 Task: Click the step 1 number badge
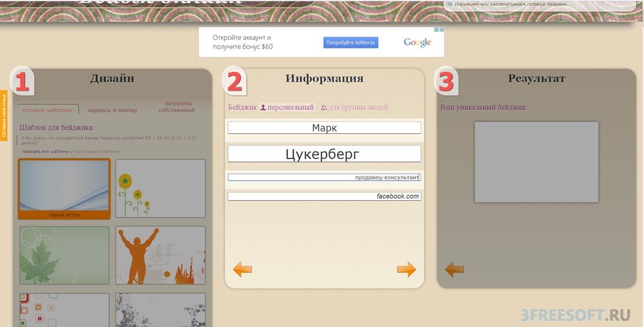tap(22, 81)
